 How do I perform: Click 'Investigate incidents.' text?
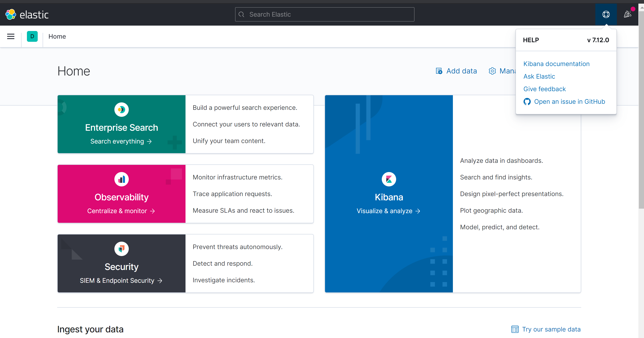(224, 280)
